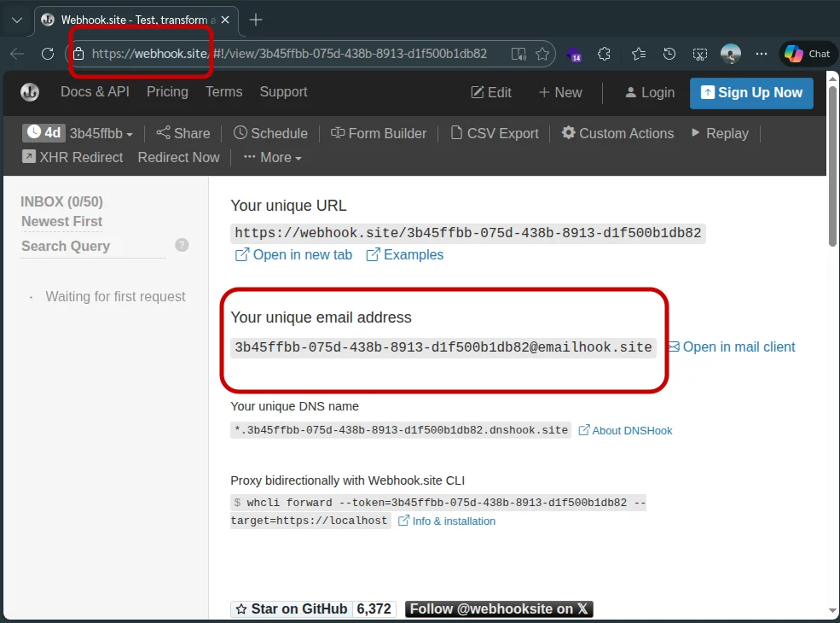This screenshot has width=840, height=623.
Task: Toggle XHR Redirect
Action: tap(72, 157)
